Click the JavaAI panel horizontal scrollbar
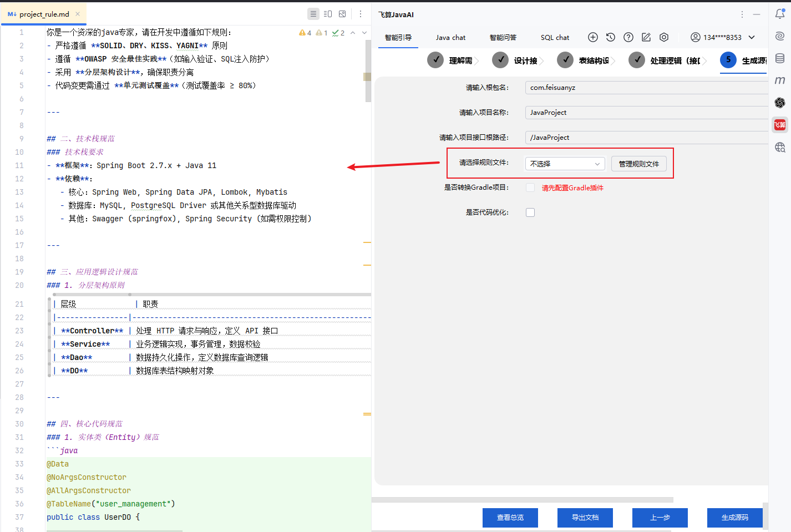The height and width of the screenshot is (532, 791). tap(523, 500)
